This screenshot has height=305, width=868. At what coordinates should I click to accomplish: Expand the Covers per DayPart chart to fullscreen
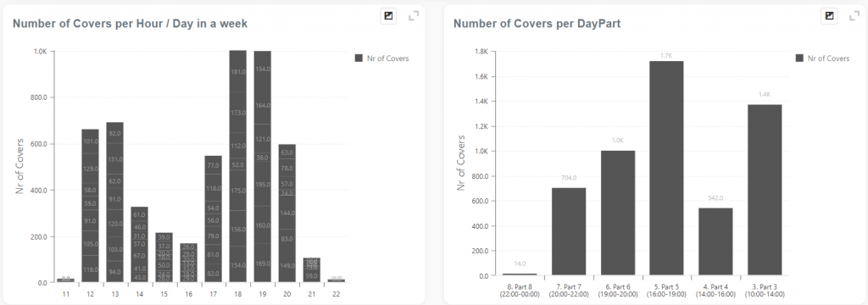[x=854, y=16]
